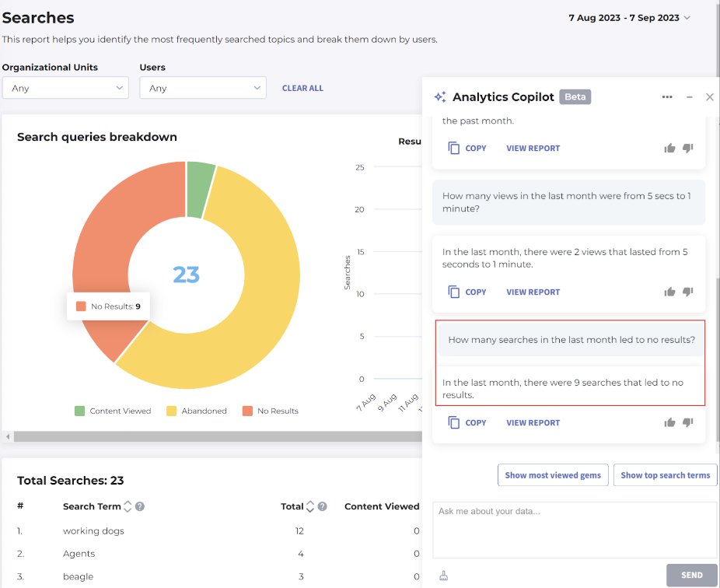Thumbs up the 'past month' reply
Screen dimensions: 720x588
coord(669,148)
